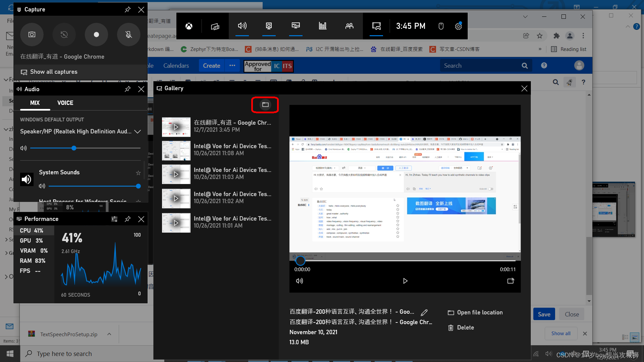This screenshot has width=644, height=362.
Task: Open Performance widget options
Action: click(114, 219)
